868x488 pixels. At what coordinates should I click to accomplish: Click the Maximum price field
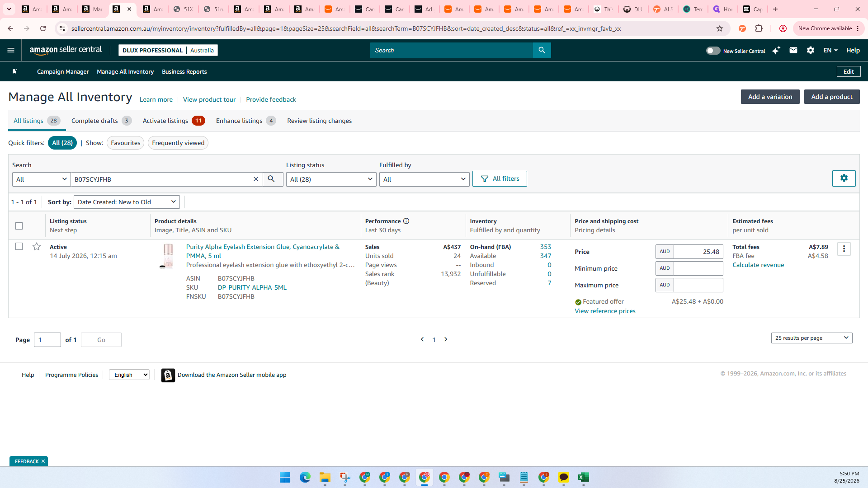[x=698, y=285]
